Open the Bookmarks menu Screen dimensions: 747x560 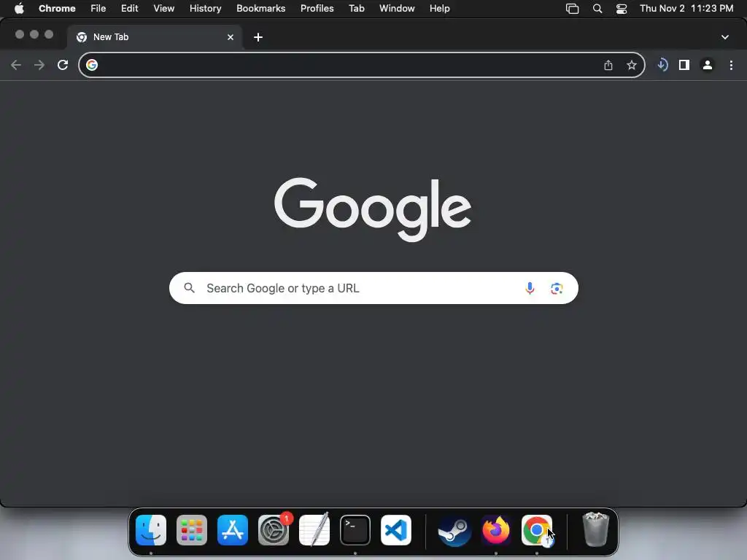pyautogui.click(x=261, y=9)
